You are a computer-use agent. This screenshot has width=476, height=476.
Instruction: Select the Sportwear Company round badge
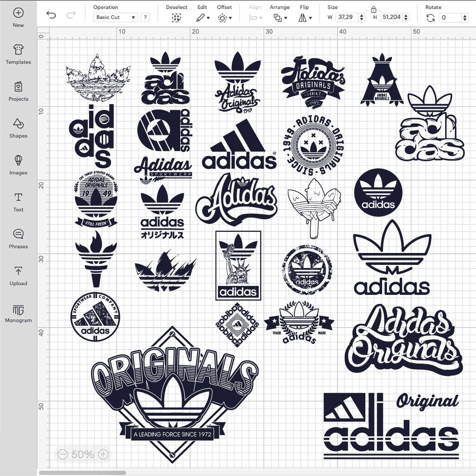(95, 316)
